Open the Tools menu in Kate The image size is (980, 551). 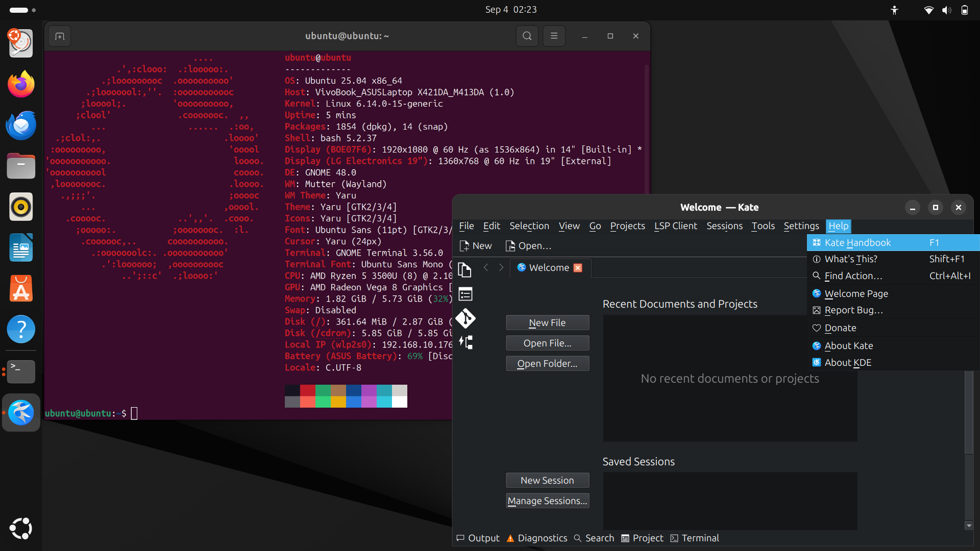(x=763, y=226)
